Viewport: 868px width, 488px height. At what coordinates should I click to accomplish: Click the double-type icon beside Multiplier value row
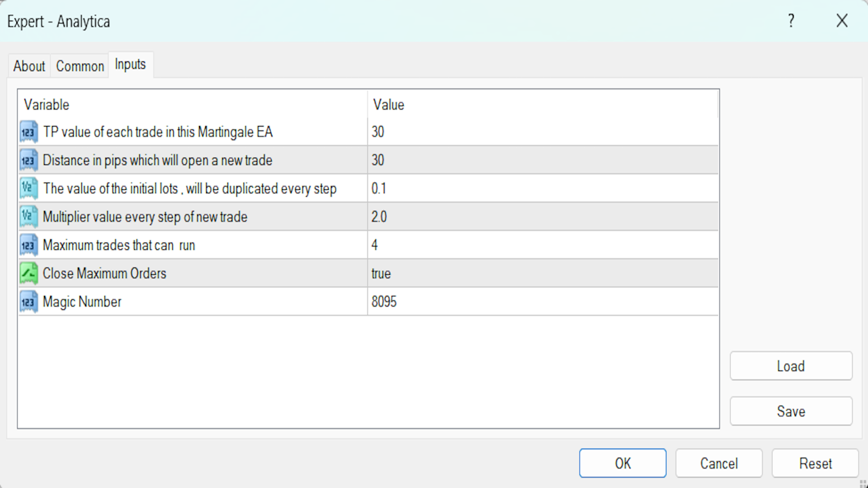tap(28, 217)
